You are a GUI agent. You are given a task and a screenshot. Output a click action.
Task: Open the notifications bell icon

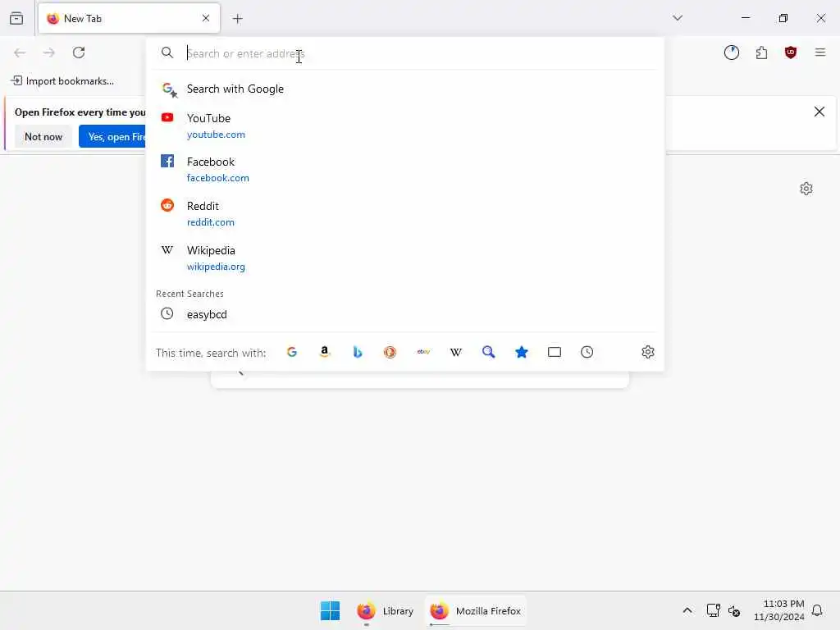[817, 610]
